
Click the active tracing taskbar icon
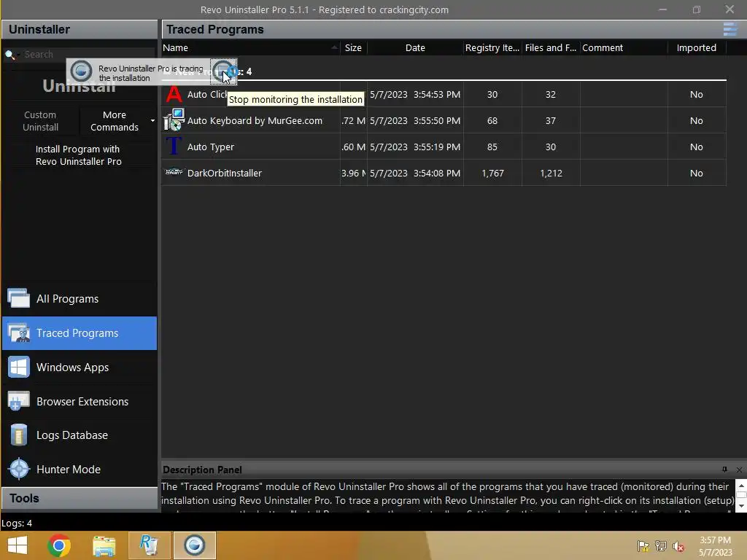[194, 545]
